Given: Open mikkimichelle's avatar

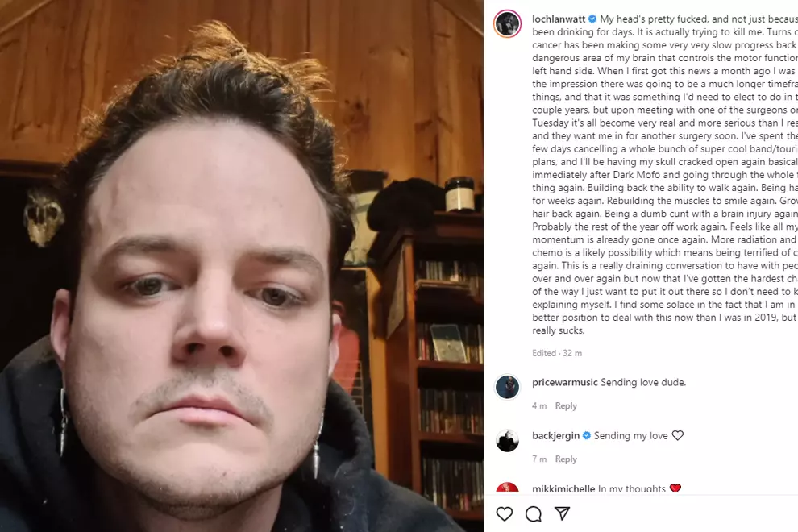Looking at the screenshot, I should tap(507, 488).
